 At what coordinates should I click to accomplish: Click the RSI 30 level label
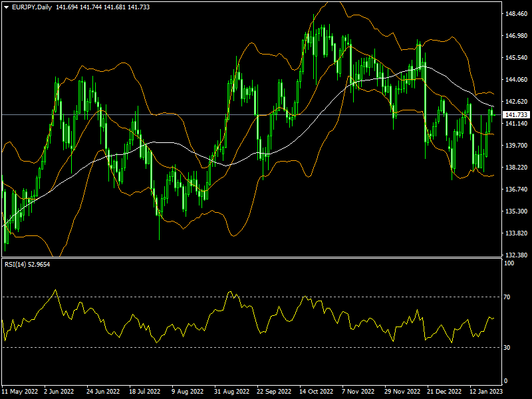(x=507, y=348)
